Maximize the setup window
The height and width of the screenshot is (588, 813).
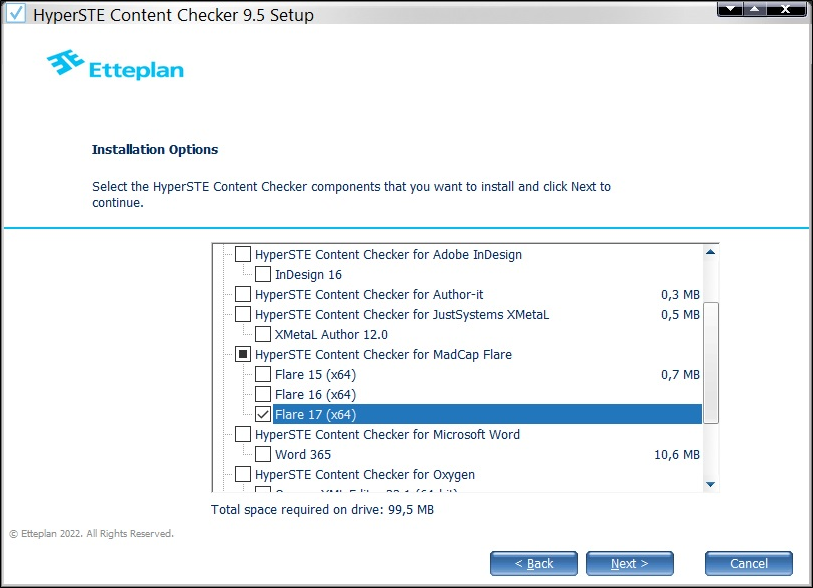click(x=755, y=9)
